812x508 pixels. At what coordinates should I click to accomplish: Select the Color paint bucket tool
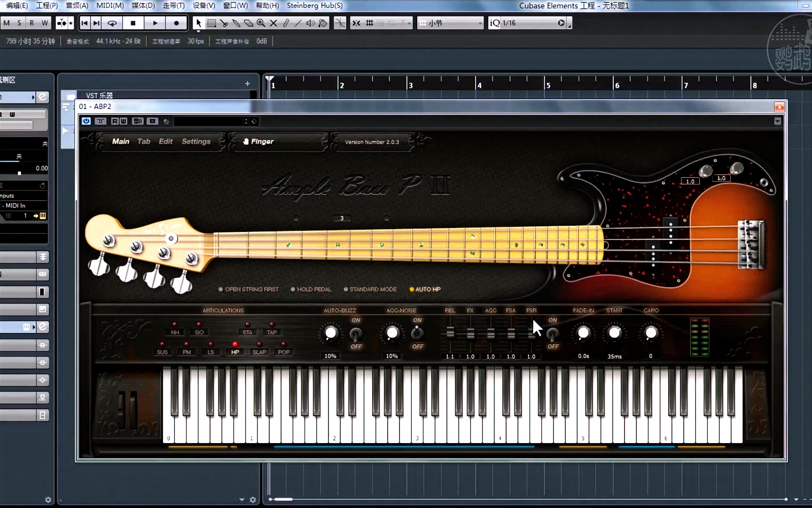(323, 23)
